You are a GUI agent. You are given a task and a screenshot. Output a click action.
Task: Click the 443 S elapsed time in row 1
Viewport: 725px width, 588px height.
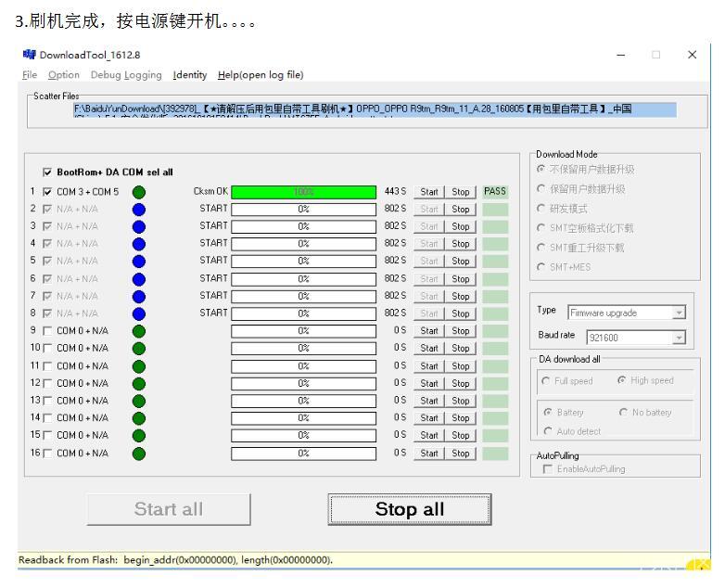pos(395,192)
